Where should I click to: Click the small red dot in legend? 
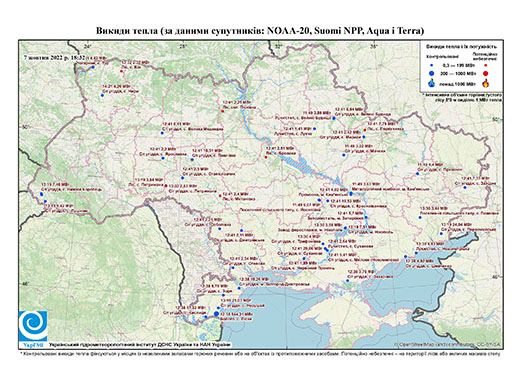[485, 65]
